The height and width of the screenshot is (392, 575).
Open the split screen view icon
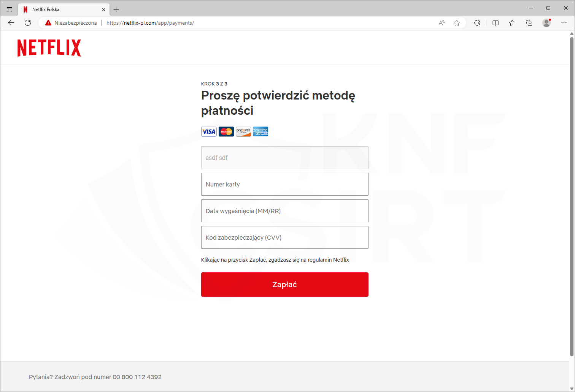pos(496,23)
